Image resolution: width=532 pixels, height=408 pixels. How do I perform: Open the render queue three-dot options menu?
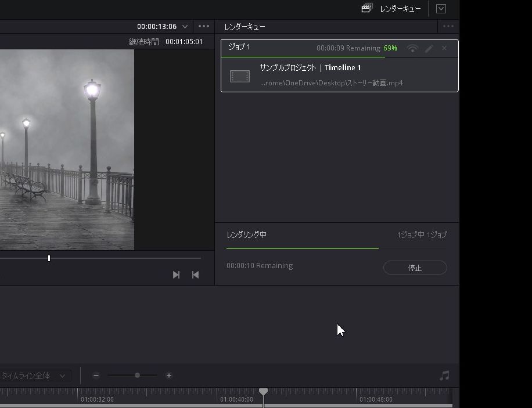click(448, 26)
